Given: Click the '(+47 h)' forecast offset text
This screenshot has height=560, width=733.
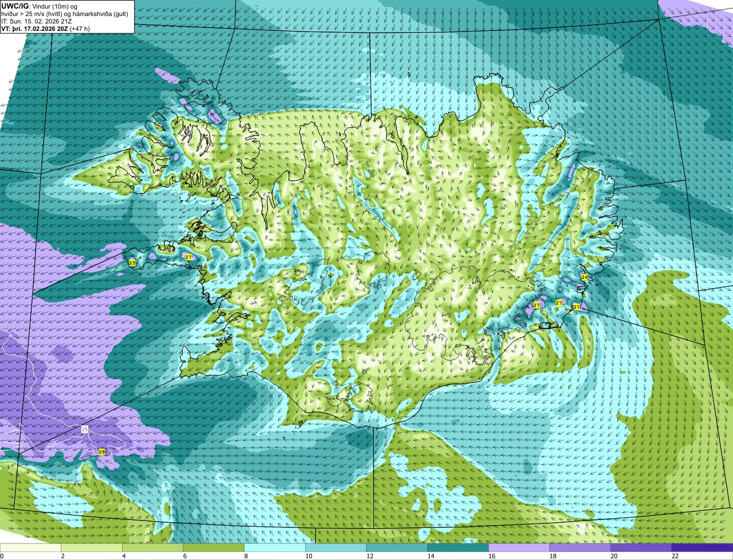Looking at the screenshot, I should (80, 29).
